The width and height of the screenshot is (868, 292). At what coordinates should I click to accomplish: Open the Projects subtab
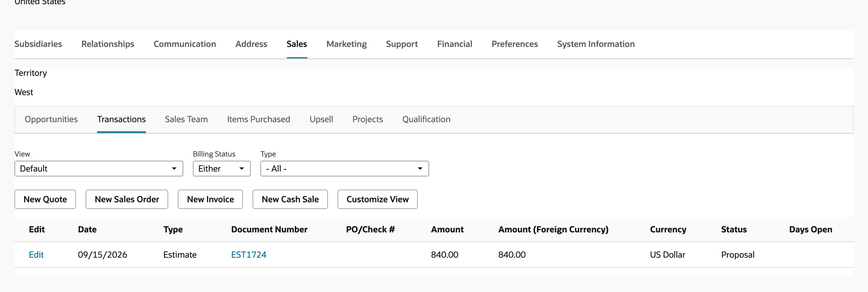tap(368, 120)
